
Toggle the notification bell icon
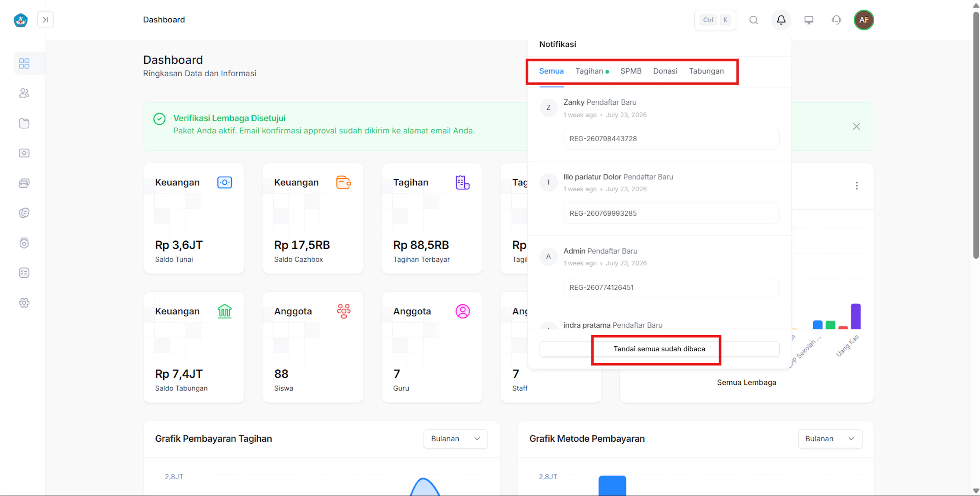781,20
